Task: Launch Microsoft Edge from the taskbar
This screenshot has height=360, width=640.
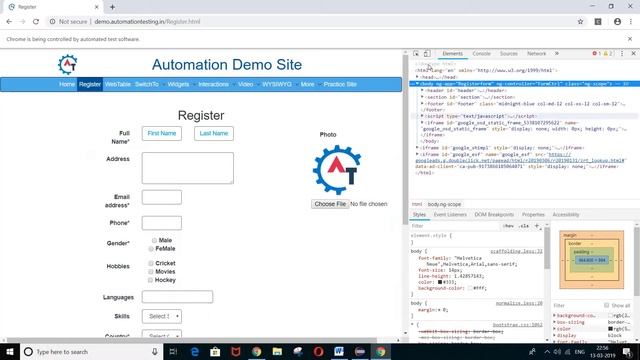Action: pyautogui.click(x=195, y=351)
